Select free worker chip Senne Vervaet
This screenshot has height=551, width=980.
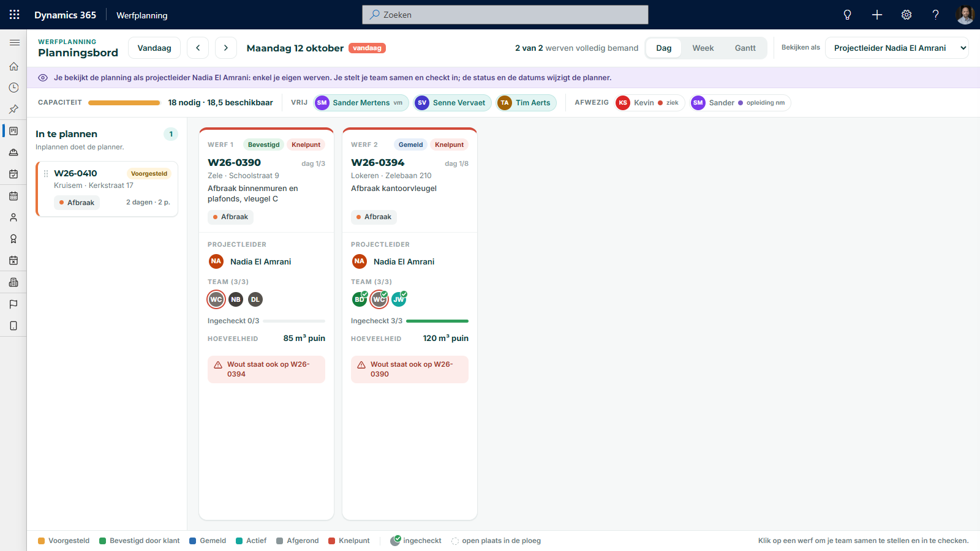click(x=453, y=103)
